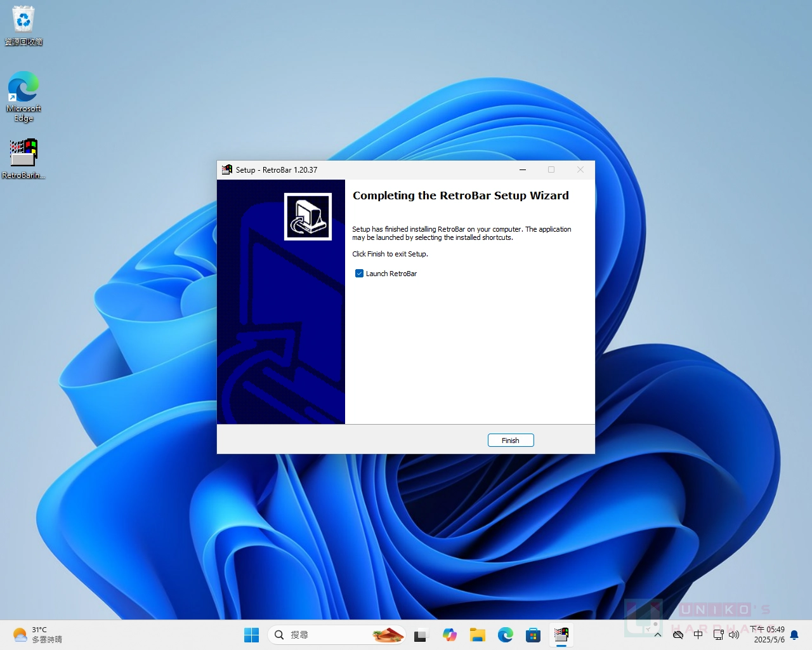Open the notification bell icon
Image resolution: width=812 pixels, height=650 pixels.
pos(794,635)
